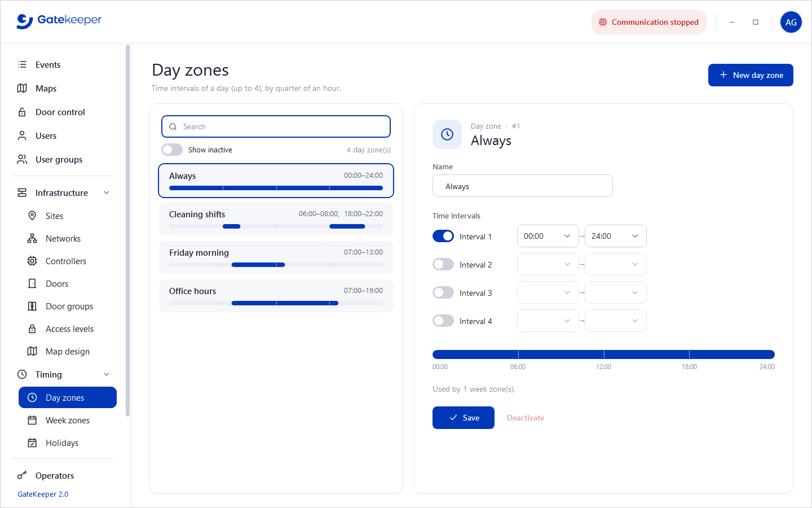Open Interval 2 start time dropdown
Viewport: 812px width, 508px height.
pyautogui.click(x=548, y=264)
